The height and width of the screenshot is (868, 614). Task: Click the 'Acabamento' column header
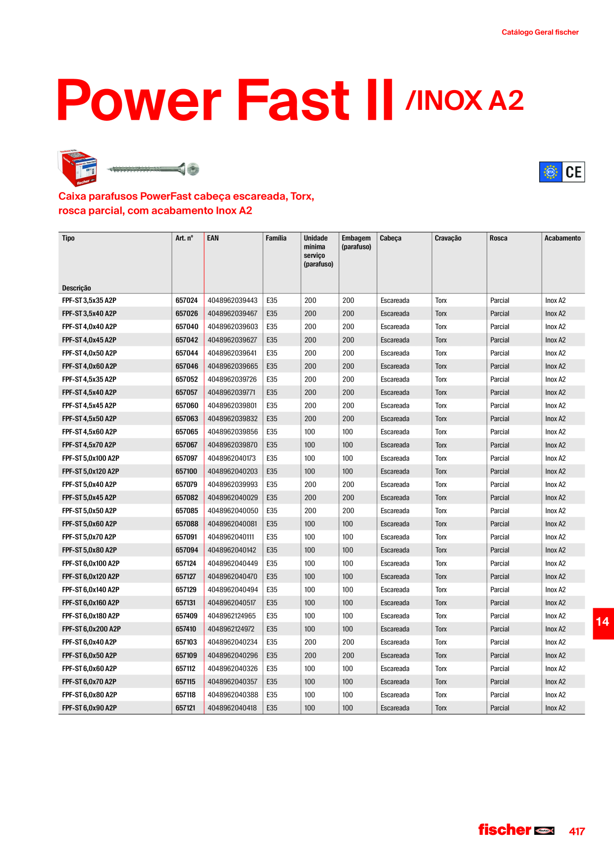(563, 238)
